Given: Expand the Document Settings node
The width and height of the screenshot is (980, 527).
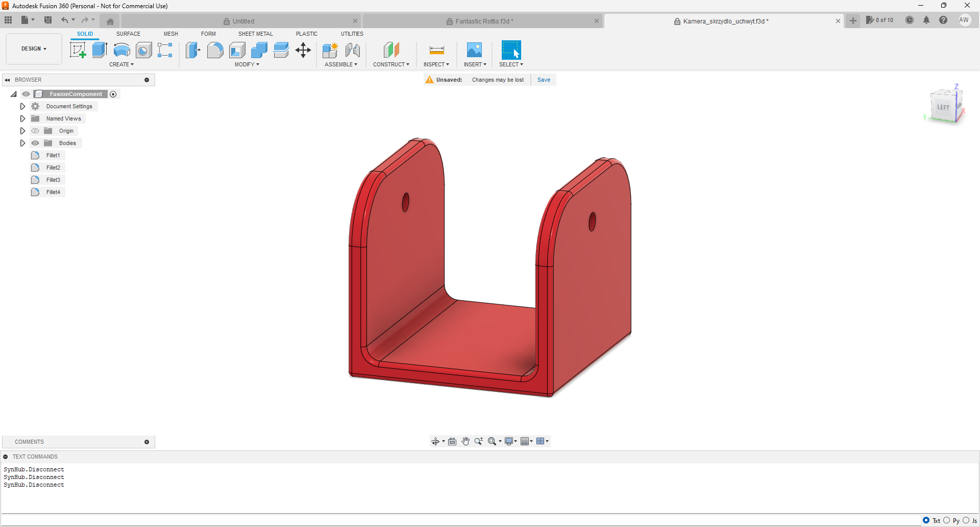Looking at the screenshot, I should (x=22, y=106).
